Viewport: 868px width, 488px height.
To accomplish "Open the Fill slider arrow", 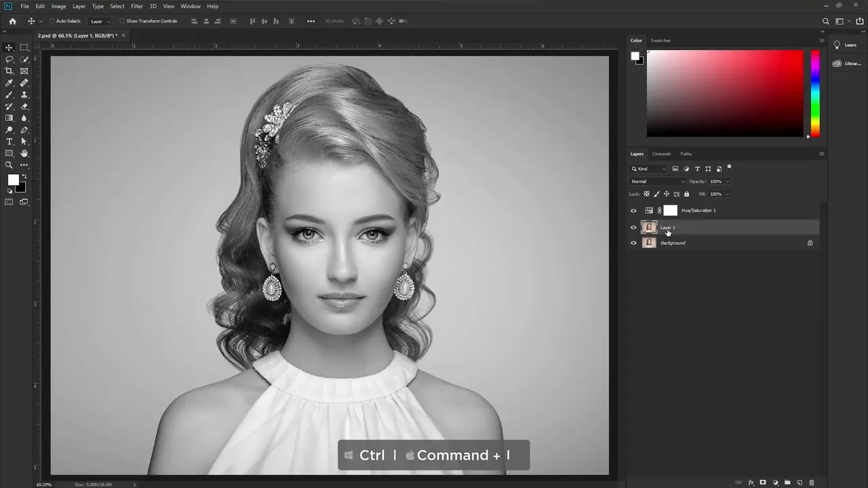I will (728, 194).
